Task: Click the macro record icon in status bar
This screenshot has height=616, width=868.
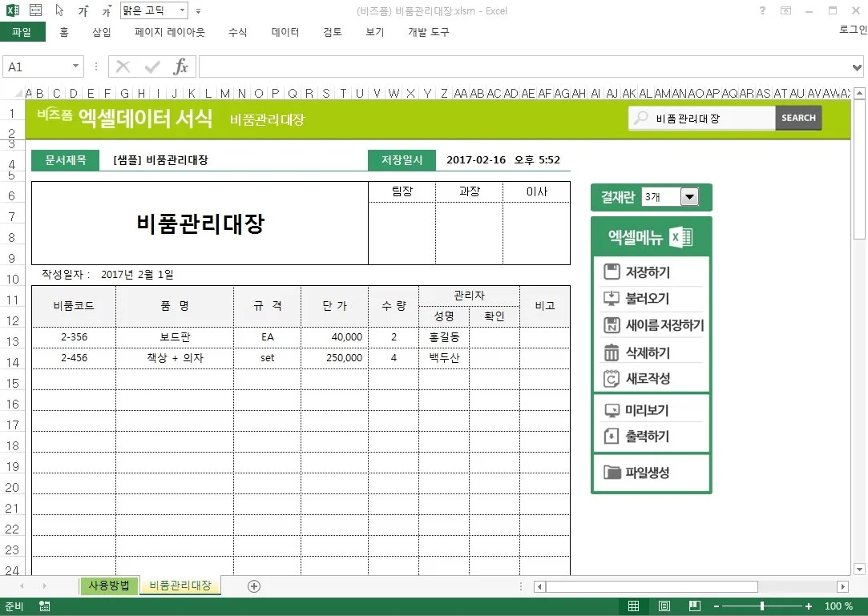Action: 44,606
